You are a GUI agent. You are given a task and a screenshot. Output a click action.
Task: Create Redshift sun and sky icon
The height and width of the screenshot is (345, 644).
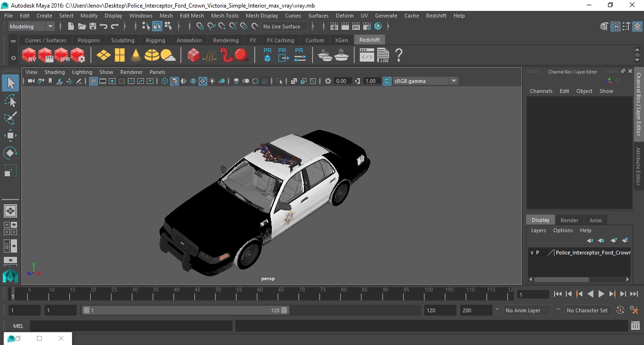tap(168, 56)
